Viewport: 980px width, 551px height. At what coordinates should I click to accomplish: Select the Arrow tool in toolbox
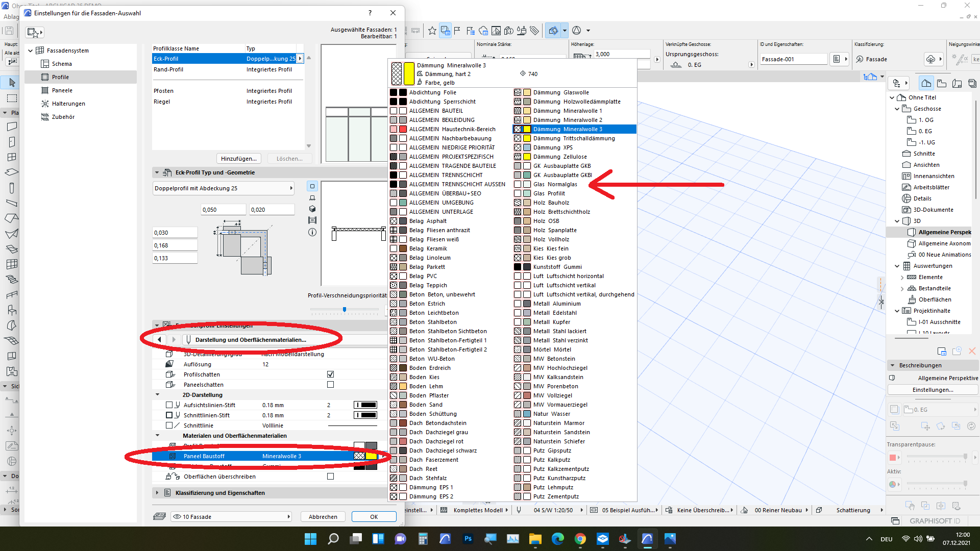click(12, 82)
